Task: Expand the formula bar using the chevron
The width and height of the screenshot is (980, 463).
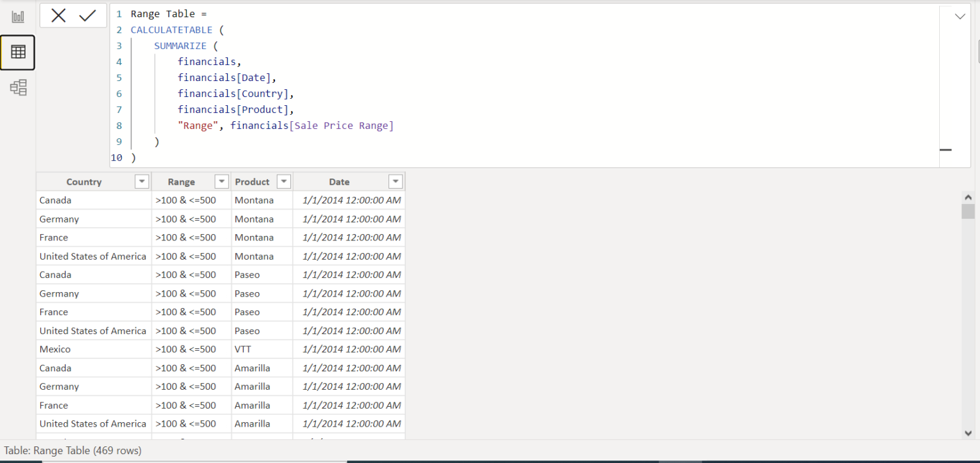Action: click(x=959, y=16)
